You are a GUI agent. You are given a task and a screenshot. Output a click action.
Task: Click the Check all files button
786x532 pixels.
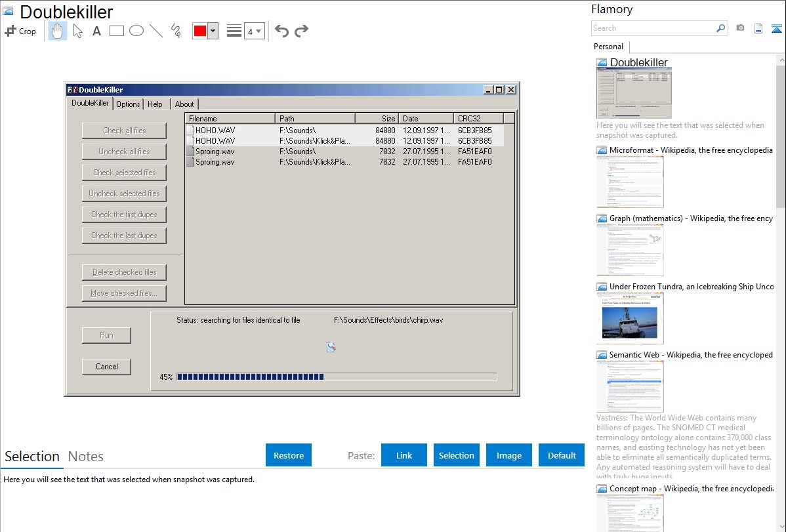(124, 131)
